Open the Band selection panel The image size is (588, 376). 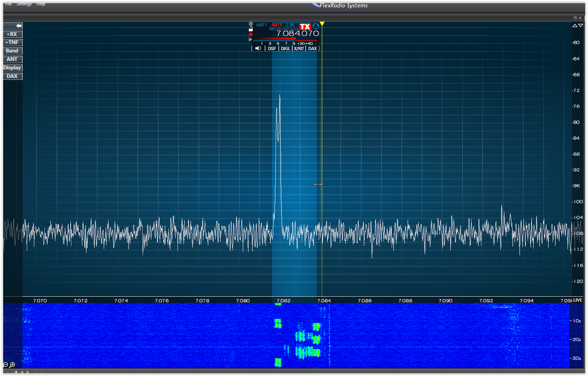(12, 51)
